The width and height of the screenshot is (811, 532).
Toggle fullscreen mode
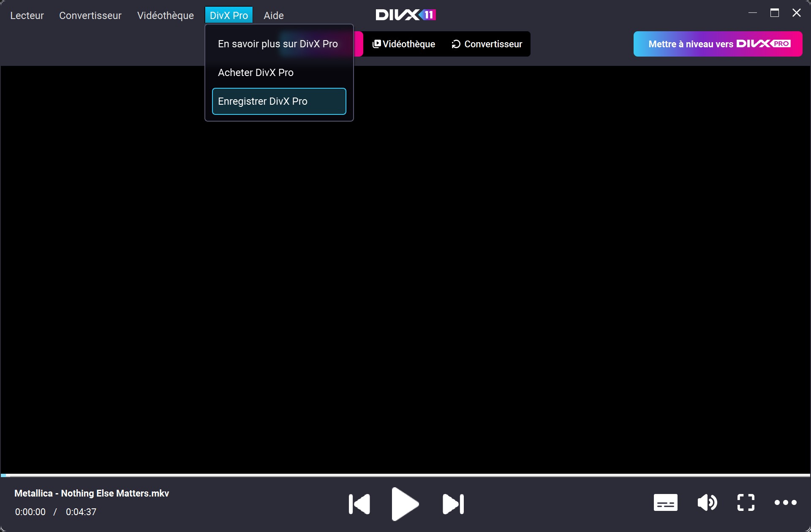746,502
